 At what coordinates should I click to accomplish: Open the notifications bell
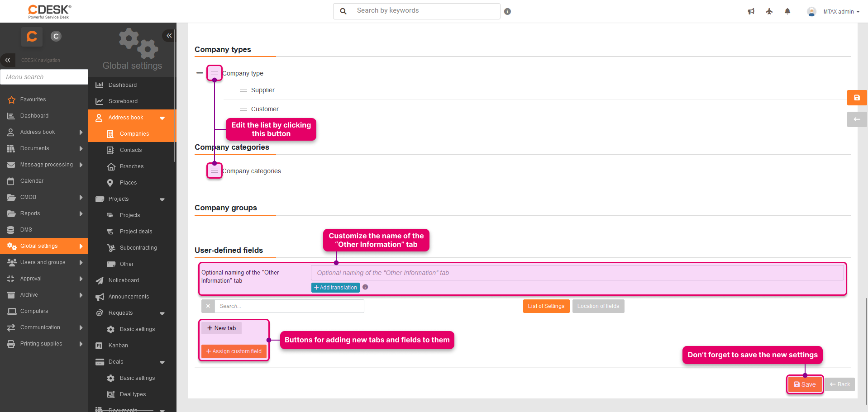(x=787, y=11)
